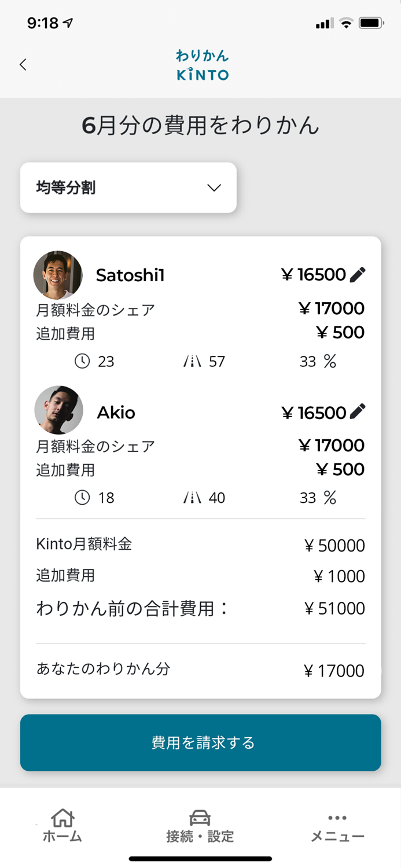Screen dimensions: 401x868
Task: Switch to the メニュー tab
Action: point(337,825)
